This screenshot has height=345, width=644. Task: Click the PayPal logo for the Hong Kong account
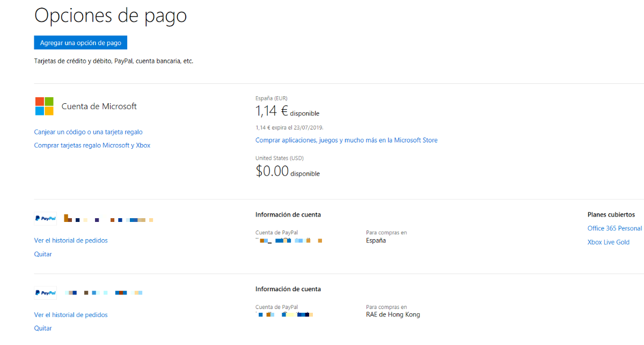pos(45,293)
